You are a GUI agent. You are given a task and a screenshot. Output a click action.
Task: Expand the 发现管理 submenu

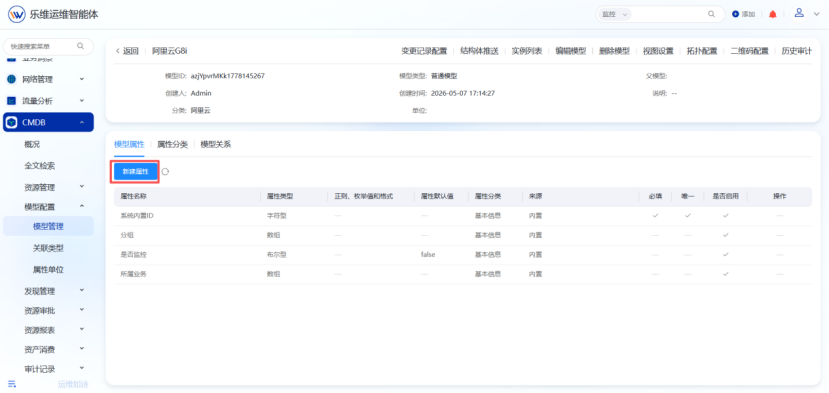[82, 290]
